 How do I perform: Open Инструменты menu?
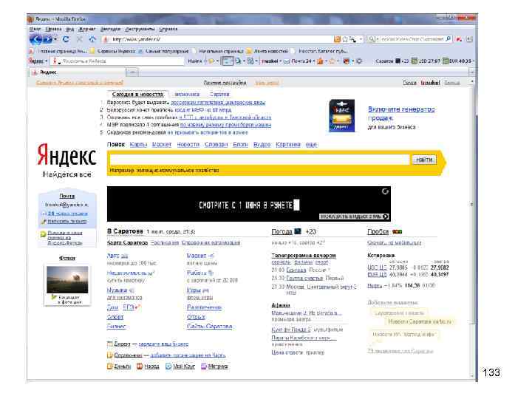140,29
